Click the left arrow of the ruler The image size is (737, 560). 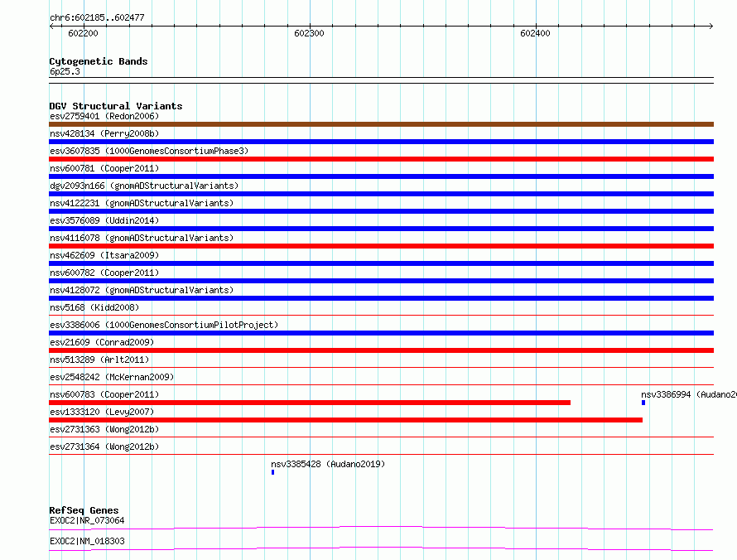[x=51, y=27]
